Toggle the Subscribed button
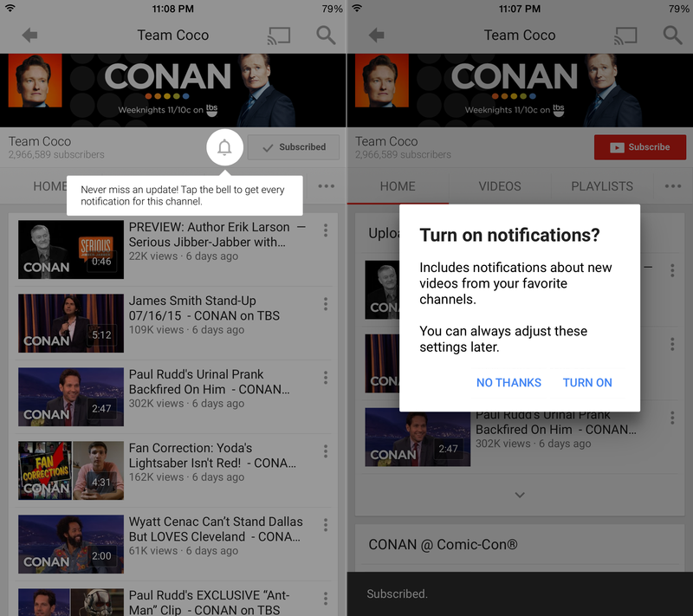The width and height of the screenshot is (693, 616). [x=294, y=147]
